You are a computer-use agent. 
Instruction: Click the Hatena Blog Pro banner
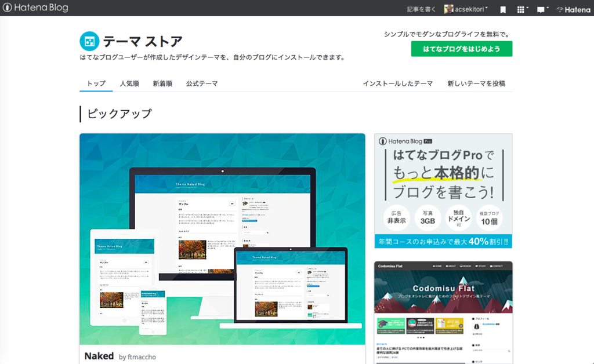tap(443, 191)
